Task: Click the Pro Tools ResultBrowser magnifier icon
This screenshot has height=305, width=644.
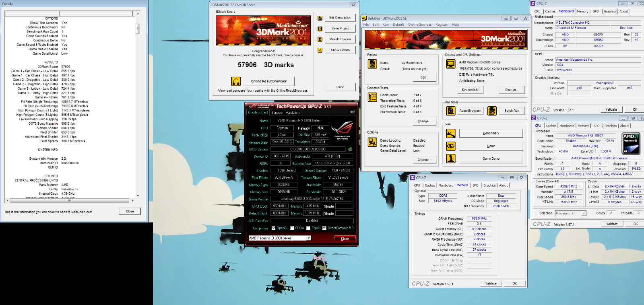Action: click(x=451, y=111)
